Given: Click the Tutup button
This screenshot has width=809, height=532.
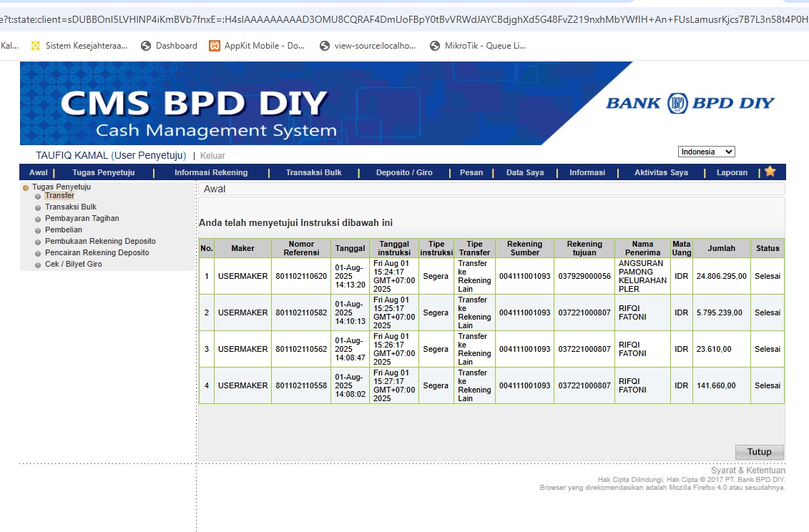Looking at the screenshot, I should [759, 452].
